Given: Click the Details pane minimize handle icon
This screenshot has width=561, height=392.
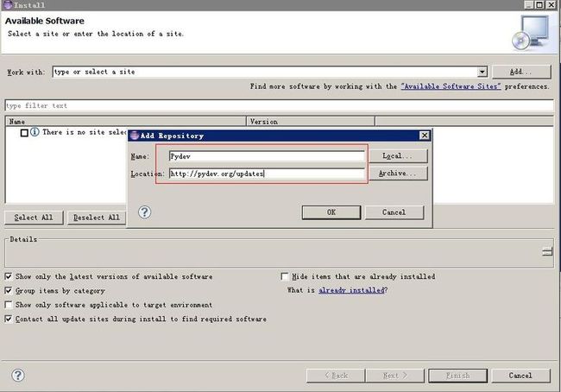Looking at the screenshot, I should [546, 251].
